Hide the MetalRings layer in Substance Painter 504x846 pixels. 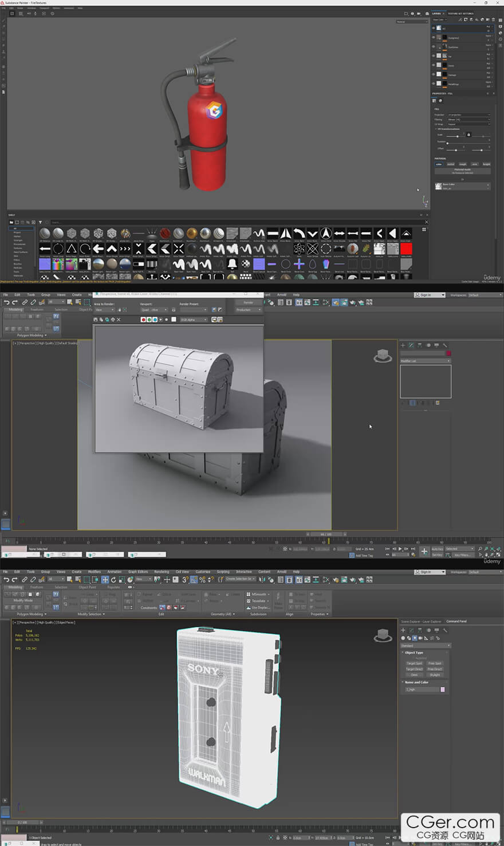pyautogui.click(x=434, y=84)
